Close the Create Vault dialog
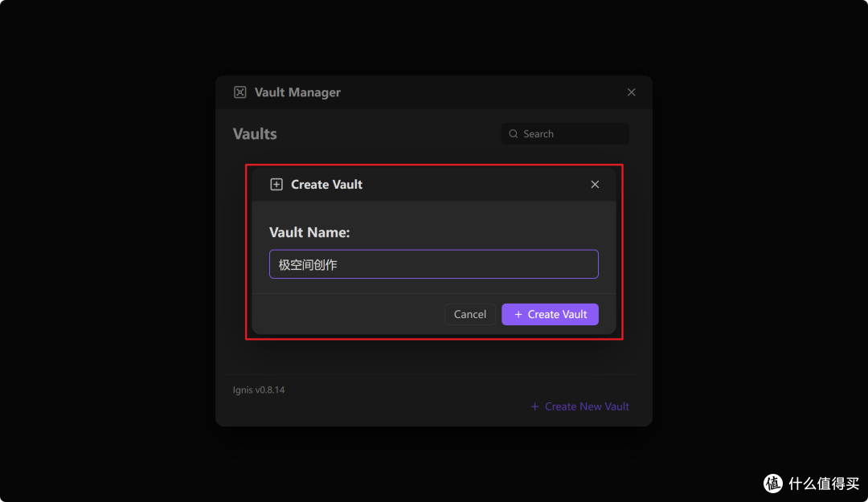The image size is (868, 502). point(595,184)
